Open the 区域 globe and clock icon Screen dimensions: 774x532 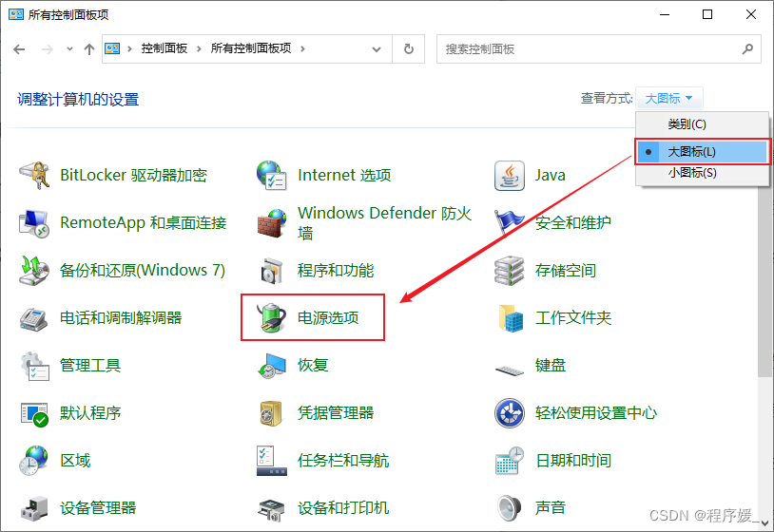34,461
